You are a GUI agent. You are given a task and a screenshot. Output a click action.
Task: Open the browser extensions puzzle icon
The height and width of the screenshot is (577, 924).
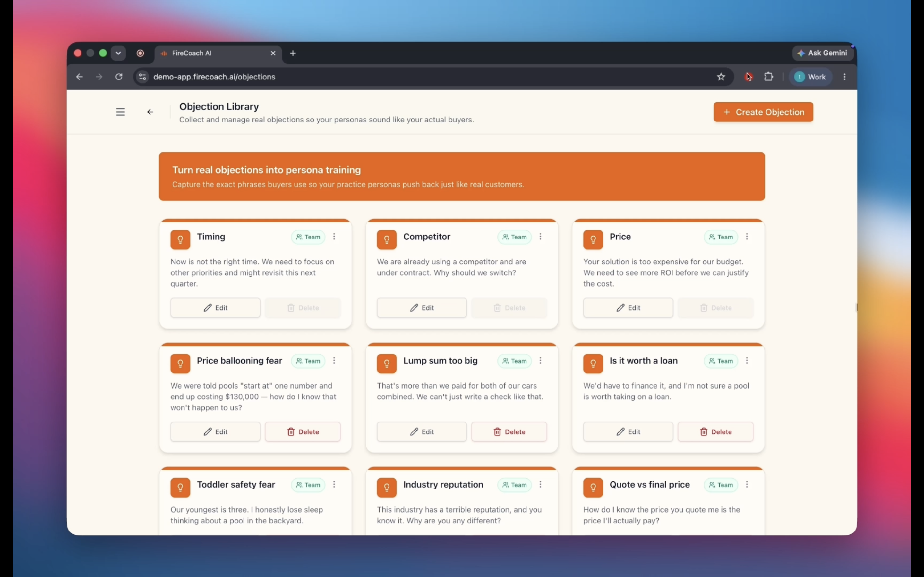[x=768, y=77]
